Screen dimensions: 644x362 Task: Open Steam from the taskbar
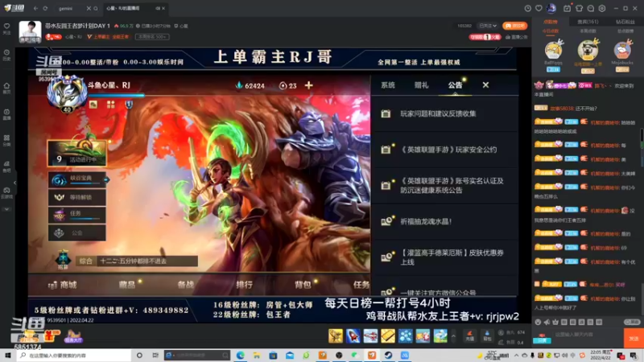point(388,356)
